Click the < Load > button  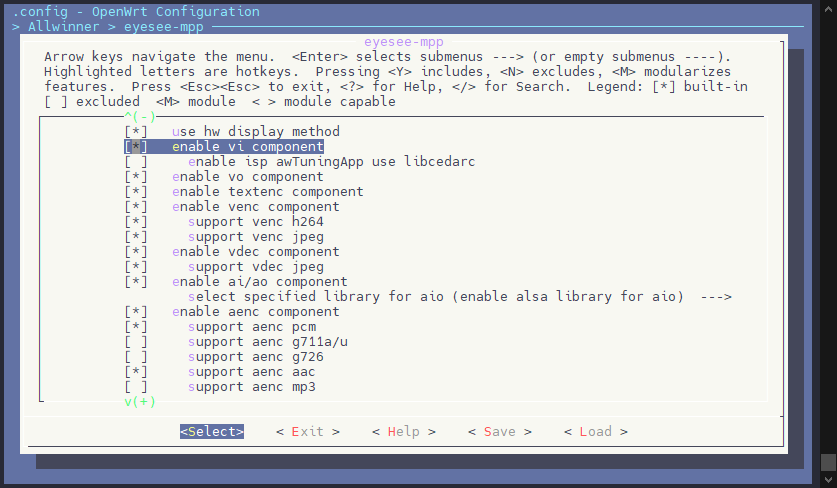pyautogui.click(x=596, y=431)
